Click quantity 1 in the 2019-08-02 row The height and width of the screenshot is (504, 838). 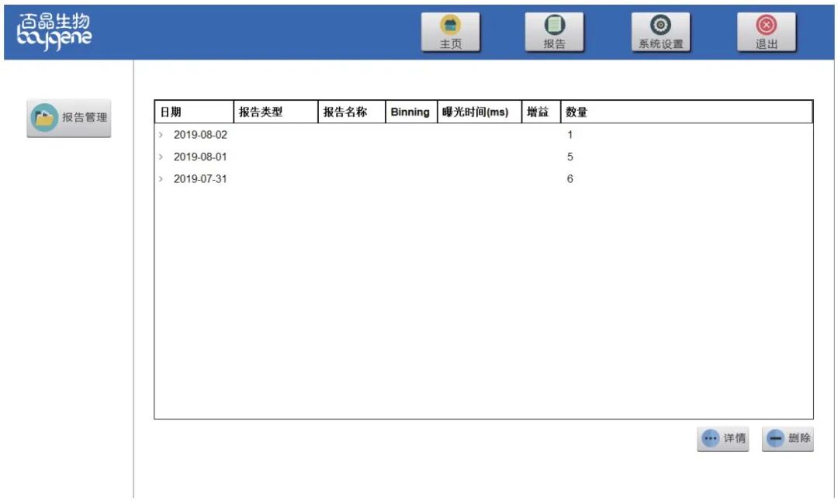[570, 135]
